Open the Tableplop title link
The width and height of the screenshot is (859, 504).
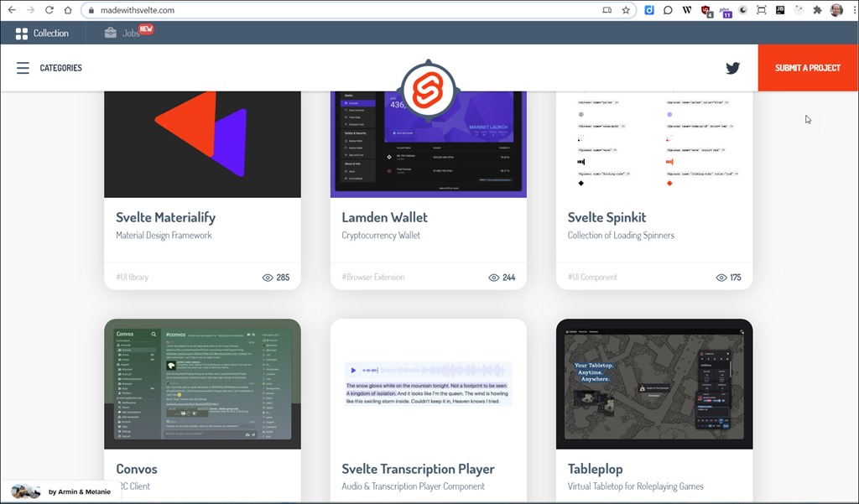point(595,470)
